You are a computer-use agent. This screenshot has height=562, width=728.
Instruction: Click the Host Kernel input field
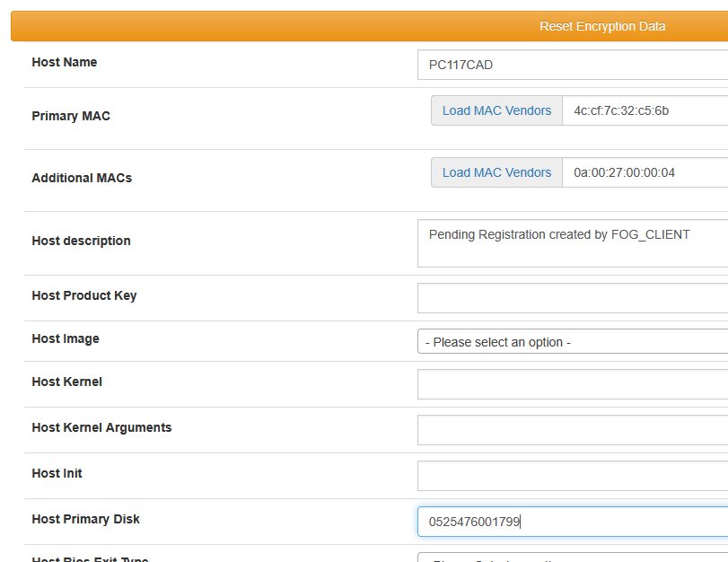click(573, 384)
